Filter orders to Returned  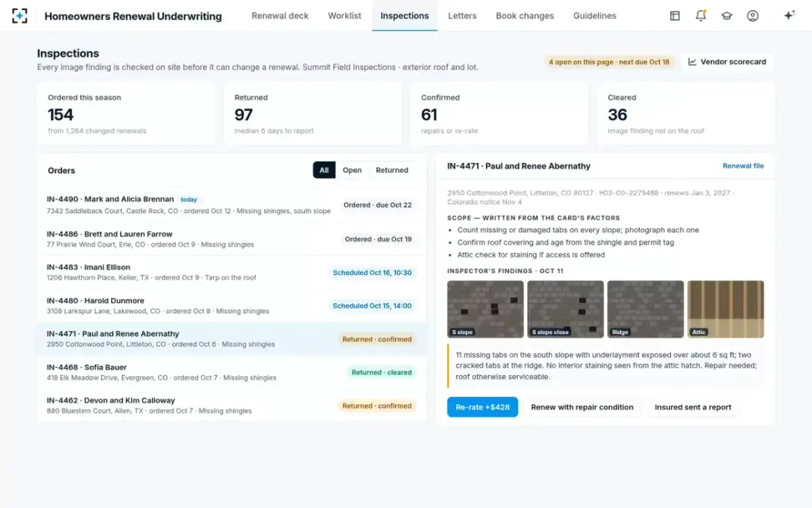coord(392,170)
